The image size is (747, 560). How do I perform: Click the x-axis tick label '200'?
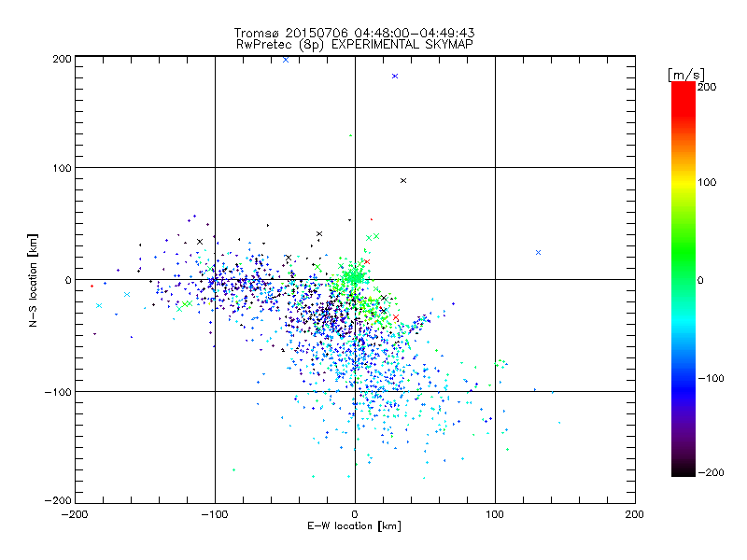635,514
